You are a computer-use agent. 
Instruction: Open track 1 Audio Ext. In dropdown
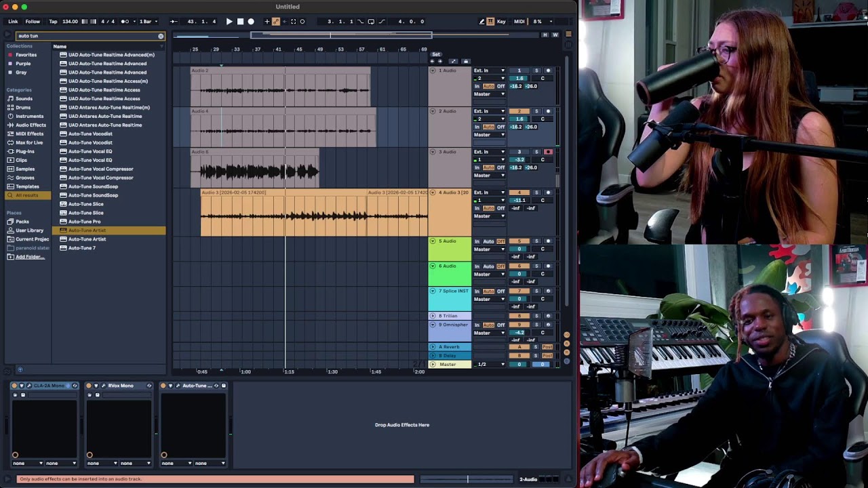coord(490,70)
